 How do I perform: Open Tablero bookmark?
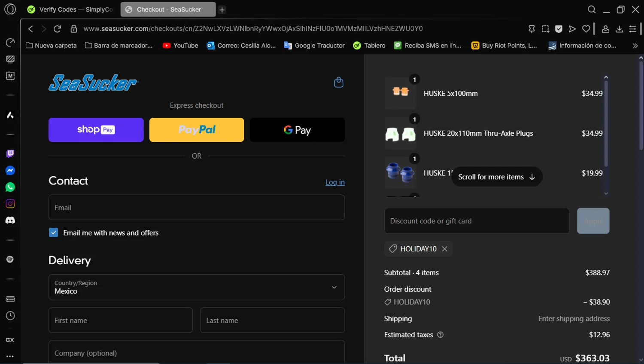[x=369, y=46]
